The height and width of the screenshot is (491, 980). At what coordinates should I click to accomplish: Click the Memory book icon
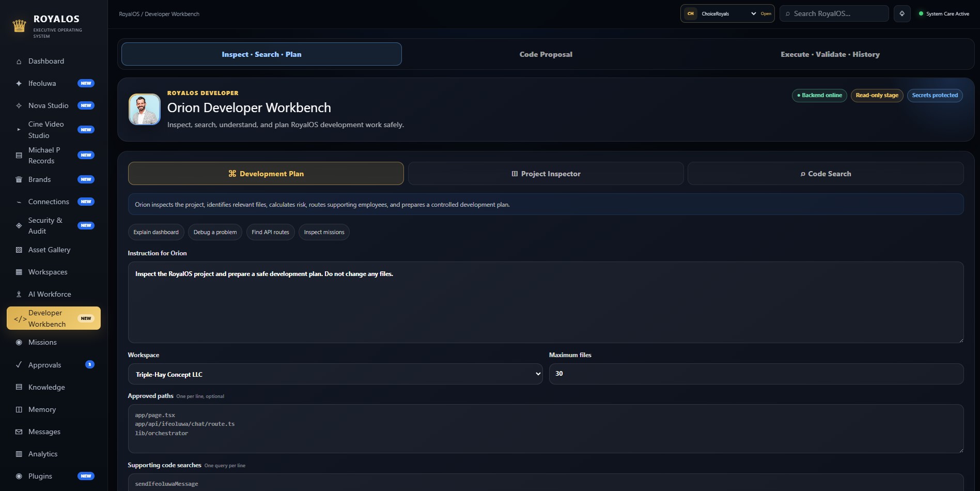click(19, 409)
